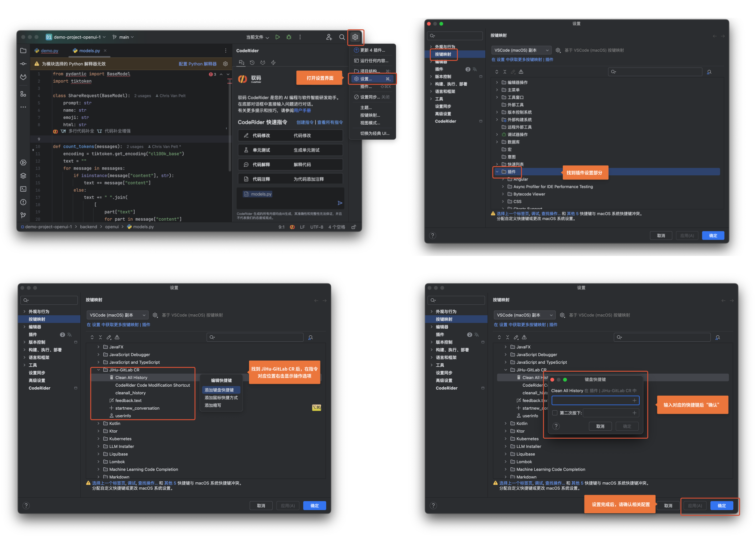756x555 pixels.
Task: Check the 第二次按下 checkbox
Action: 554,413
